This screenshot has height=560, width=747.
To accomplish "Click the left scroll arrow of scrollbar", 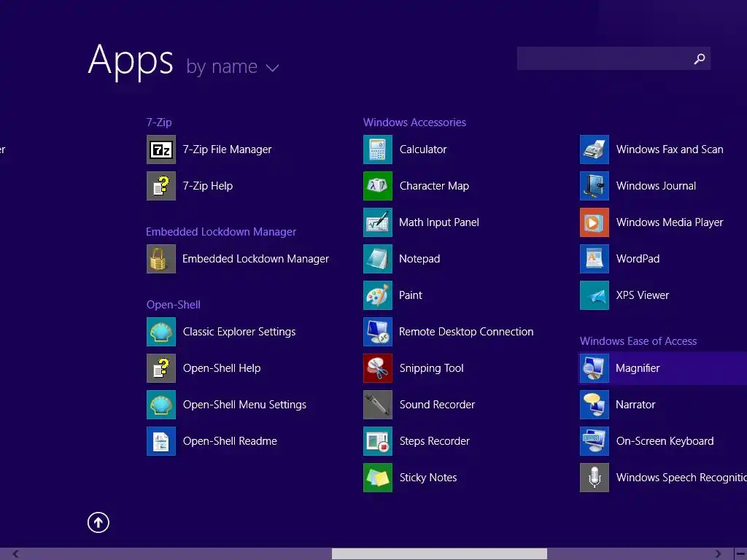I will pyautogui.click(x=15, y=554).
